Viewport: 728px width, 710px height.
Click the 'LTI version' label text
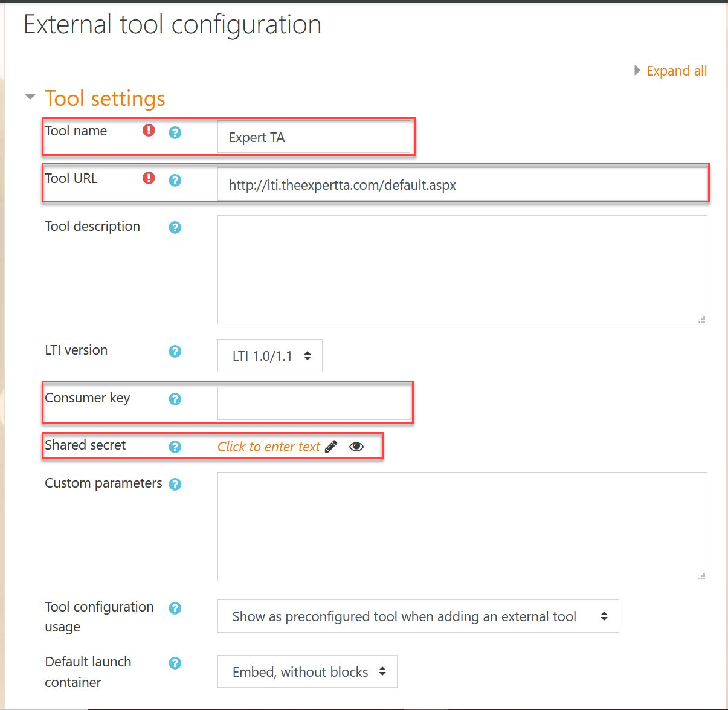(76, 350)
